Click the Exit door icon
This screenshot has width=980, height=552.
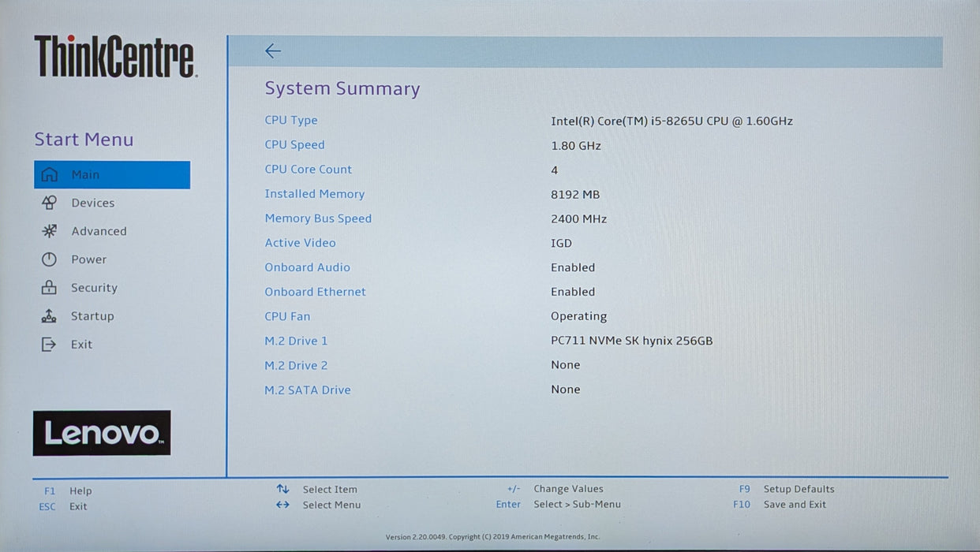pos(49,345)
